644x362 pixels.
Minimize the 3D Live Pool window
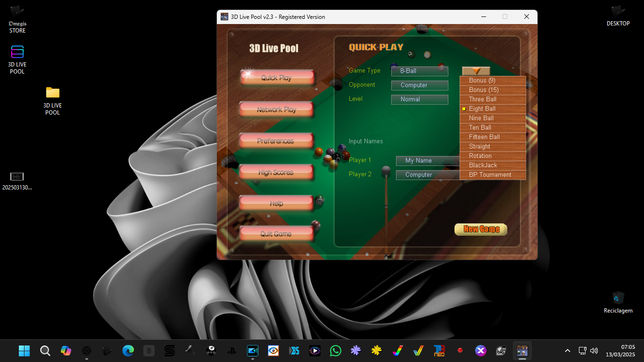point(483,16)
